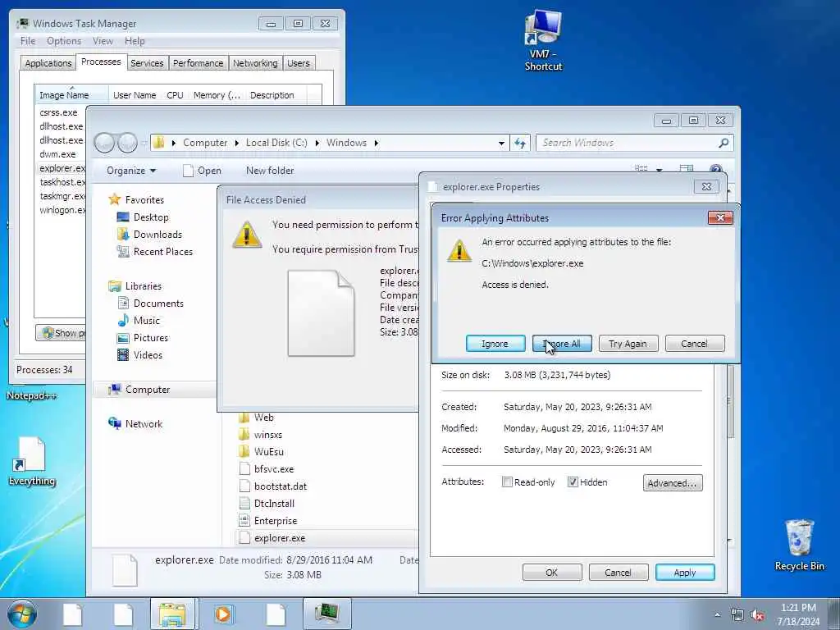Switch to Services tab in Task Manager
The image size is (840, 630).
click(x=147, y=63)
